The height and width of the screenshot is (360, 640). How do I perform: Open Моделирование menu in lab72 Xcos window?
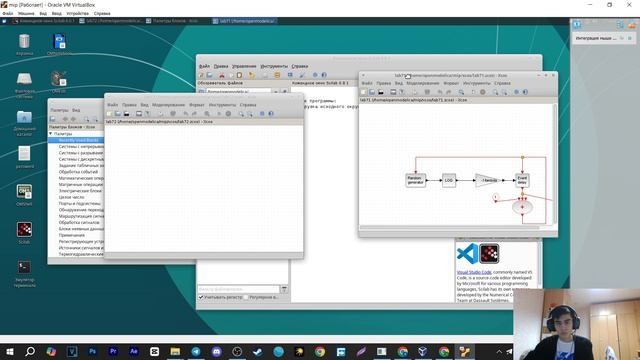(x=168, y=105)
